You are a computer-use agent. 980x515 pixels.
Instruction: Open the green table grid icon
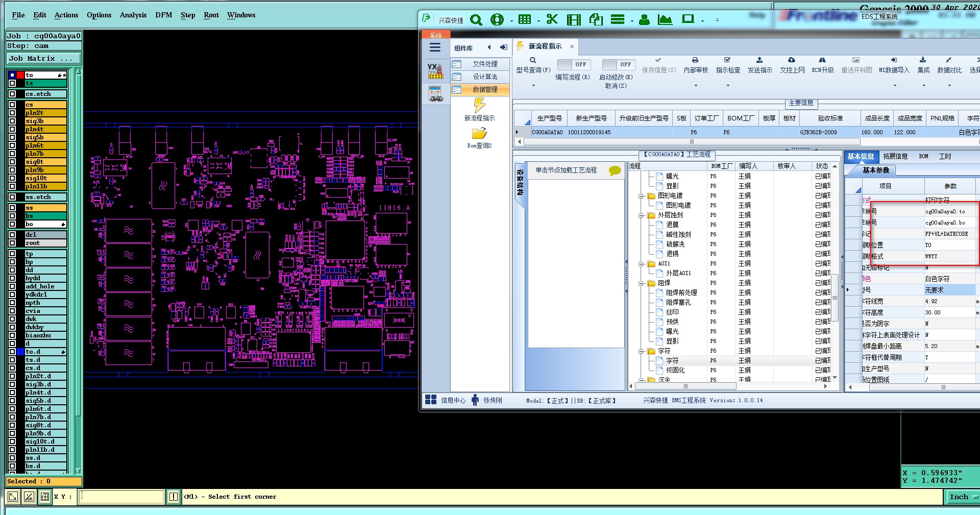(x=525, y=20)
